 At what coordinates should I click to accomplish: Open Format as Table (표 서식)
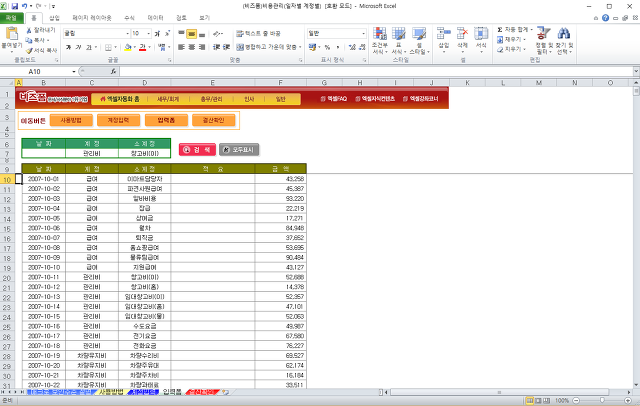click(399, 40)
